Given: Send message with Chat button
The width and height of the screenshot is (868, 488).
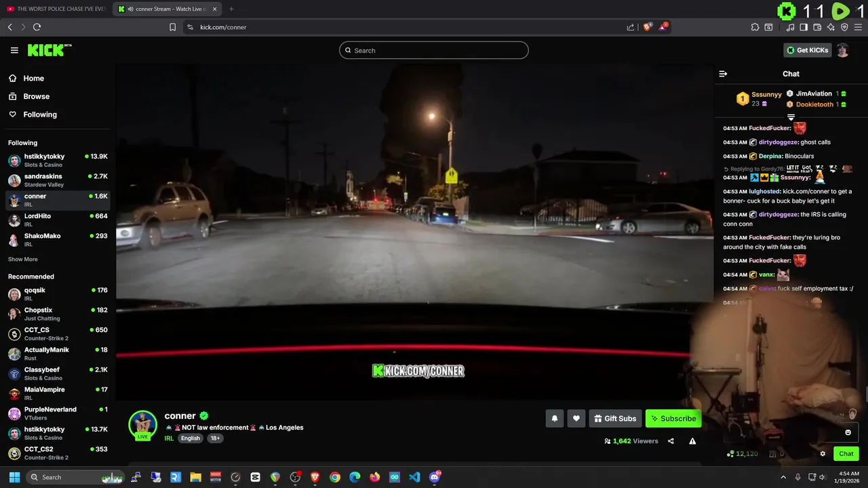Looking at the screenshot, I should tap(846, 454).
